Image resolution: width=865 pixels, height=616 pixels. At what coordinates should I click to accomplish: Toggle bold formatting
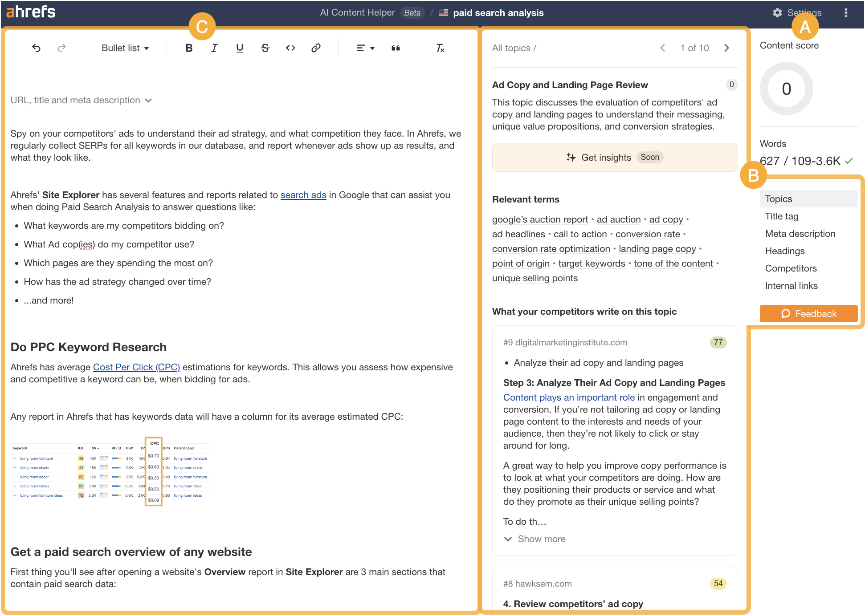189,48
